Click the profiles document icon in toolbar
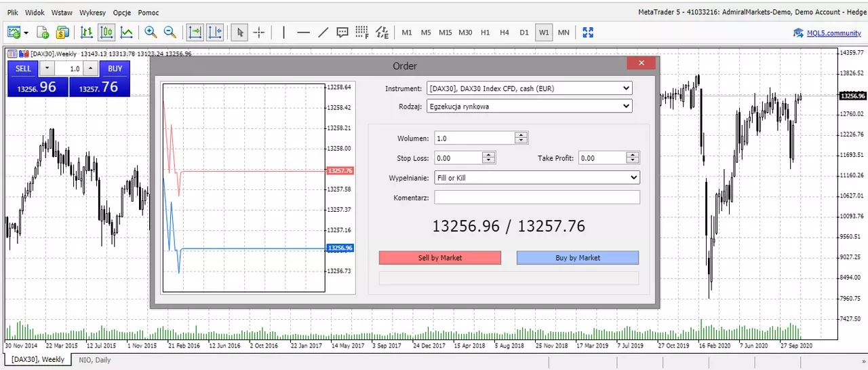 42,32
